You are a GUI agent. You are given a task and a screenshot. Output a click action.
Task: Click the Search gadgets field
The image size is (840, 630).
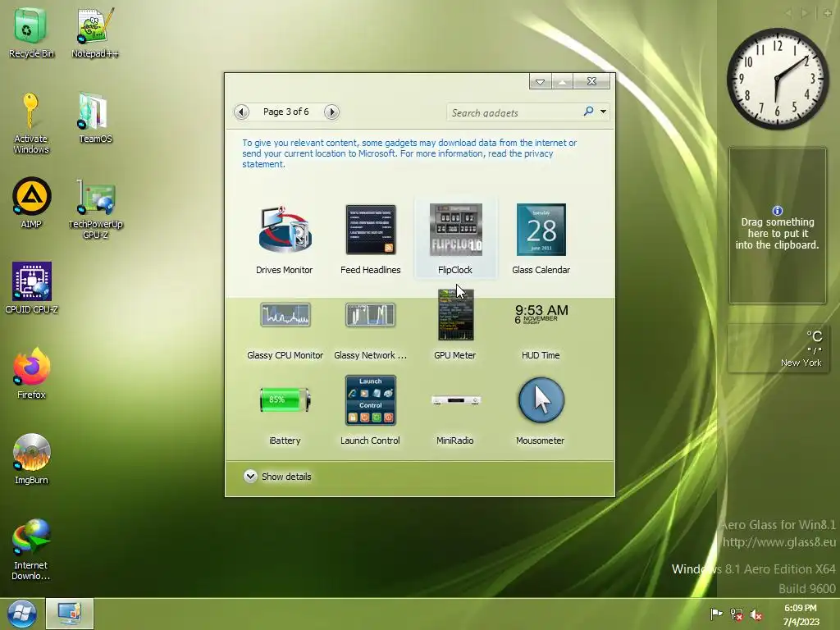coord(515,112)
